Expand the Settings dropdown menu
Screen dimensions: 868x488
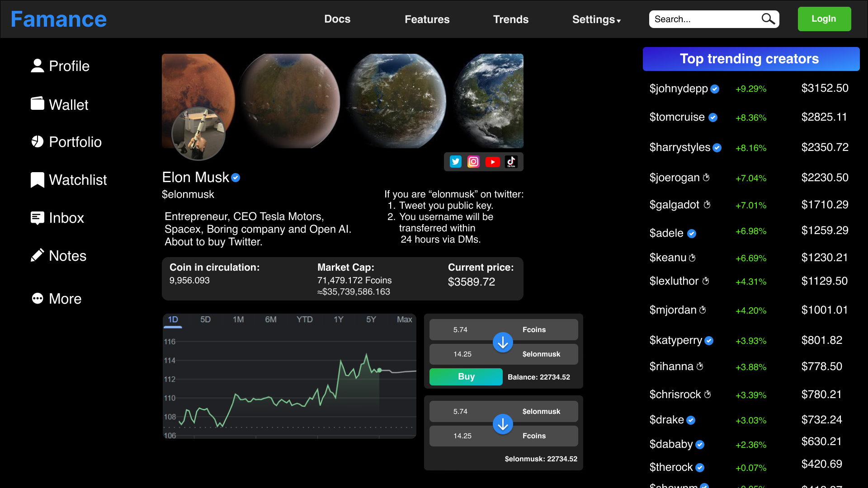pos(596,19)
